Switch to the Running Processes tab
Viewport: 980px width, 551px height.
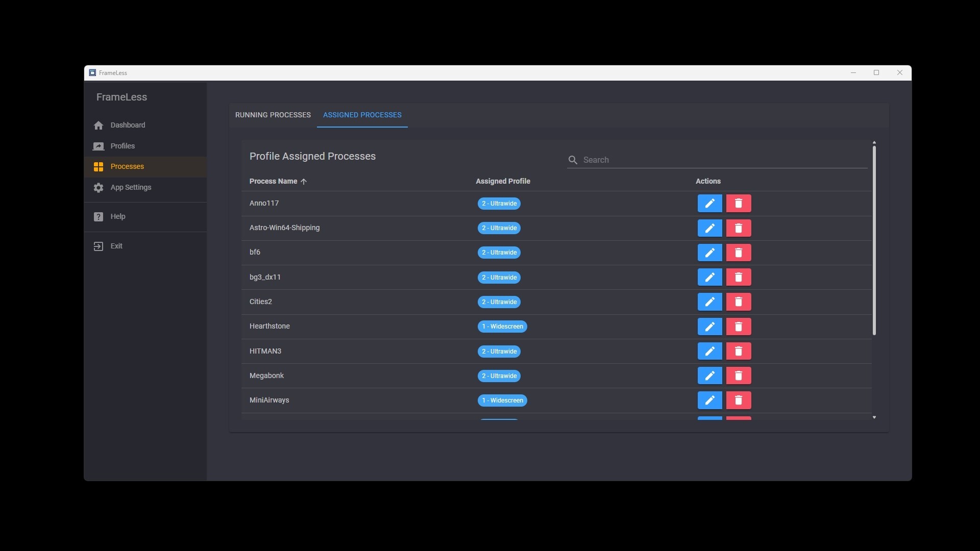pyautogui.click(x=273, y=115)
